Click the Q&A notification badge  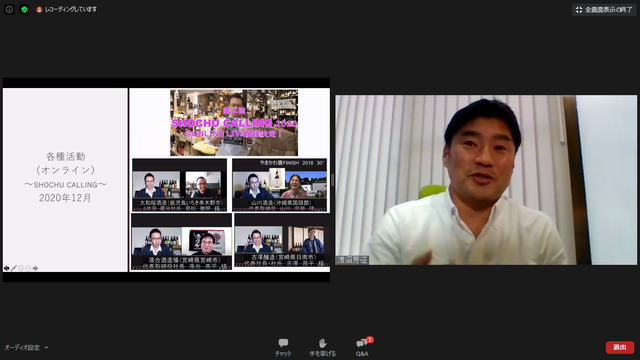(370, 340)
